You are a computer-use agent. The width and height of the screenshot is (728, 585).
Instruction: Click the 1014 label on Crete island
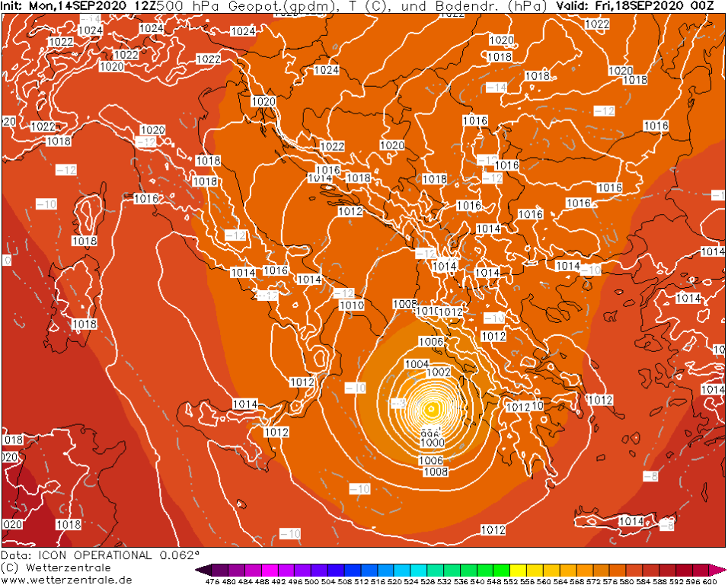tap(631, 521)
